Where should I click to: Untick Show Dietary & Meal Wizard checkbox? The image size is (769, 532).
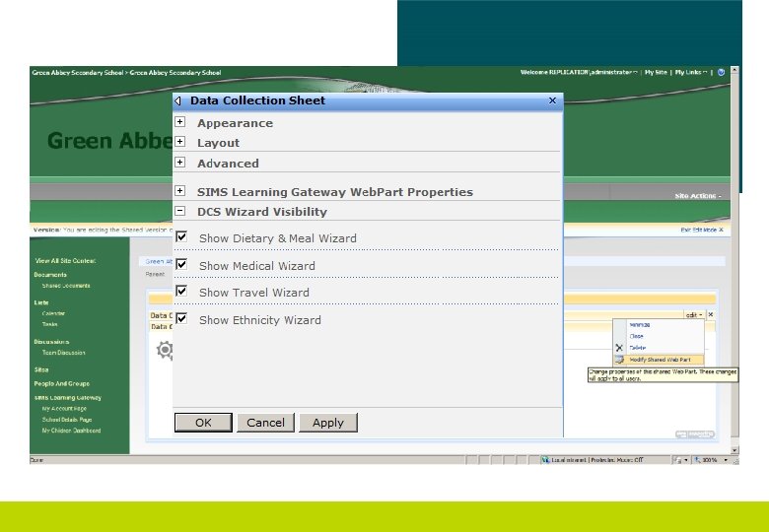click(x=181, y=237)
